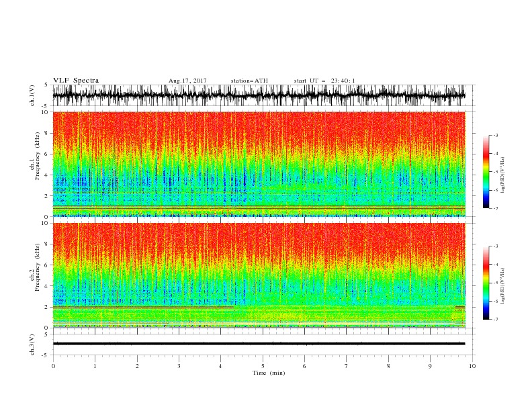Click the time axis tick label "7"
Viewport: 532px width, 411px height.
pyautogui.click(x=347, y=366)
